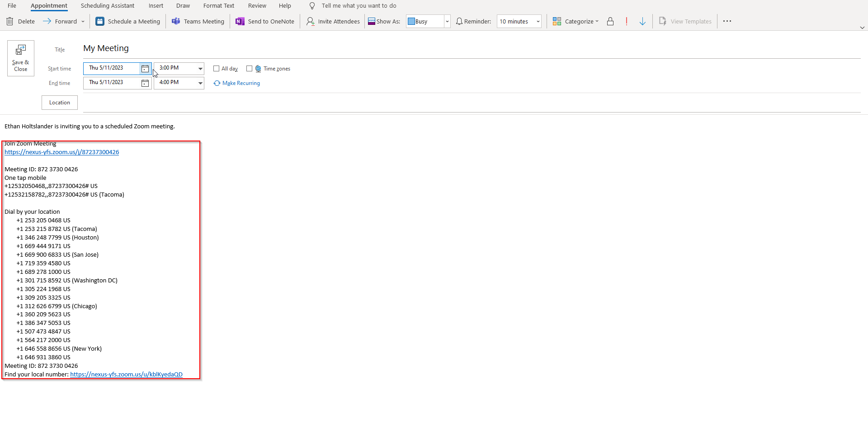Click the empty Location text field
Viewport: 868px width, 446px height.
472,103
